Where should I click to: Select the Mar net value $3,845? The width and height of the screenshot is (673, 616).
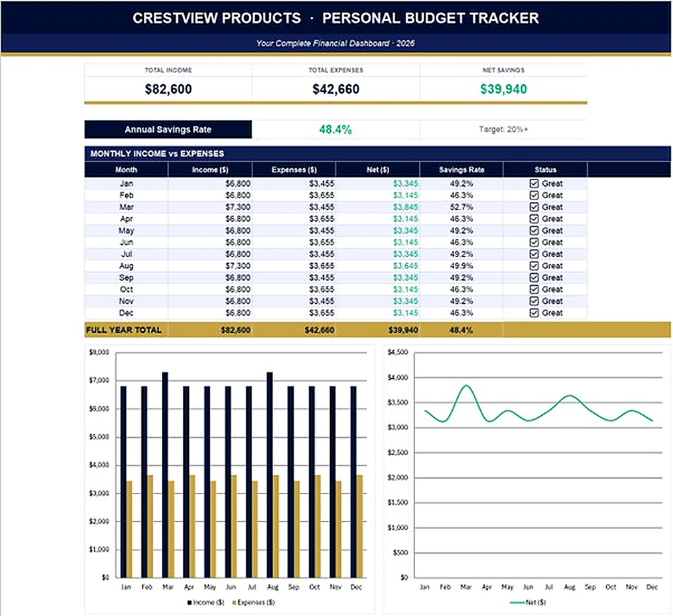point(405,208)
